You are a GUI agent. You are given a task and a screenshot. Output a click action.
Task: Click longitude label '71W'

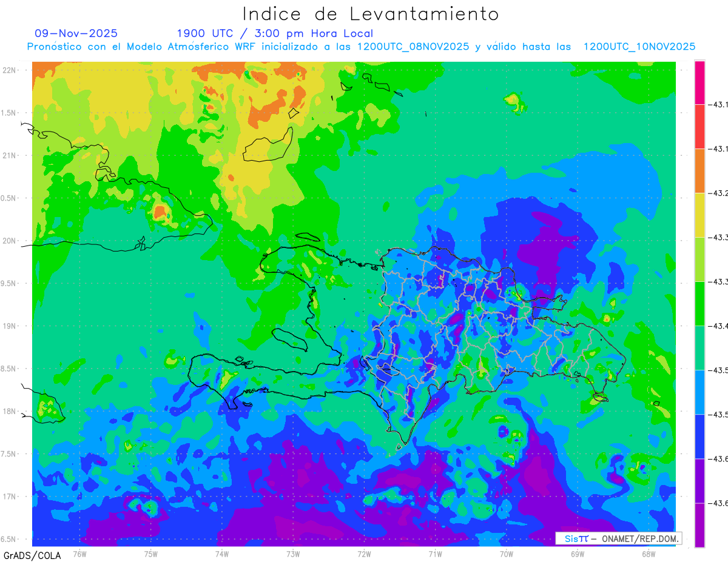tap(435, 554)
